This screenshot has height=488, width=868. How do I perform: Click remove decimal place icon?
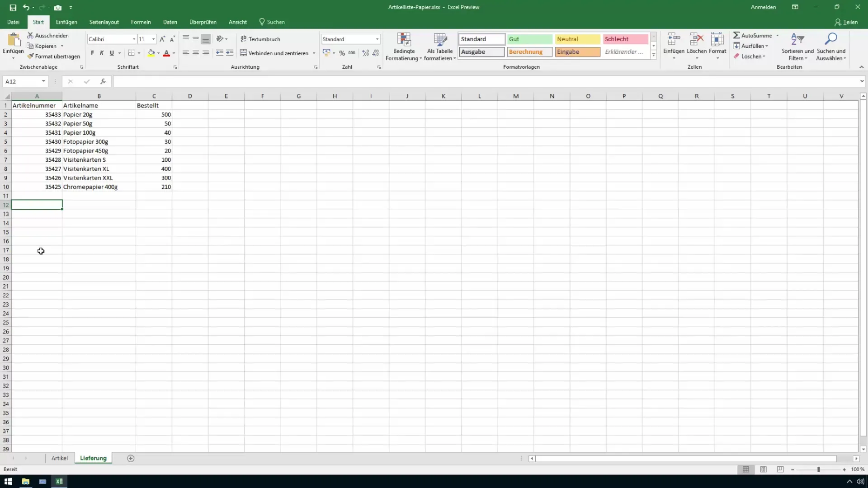[x=376, y=53]
